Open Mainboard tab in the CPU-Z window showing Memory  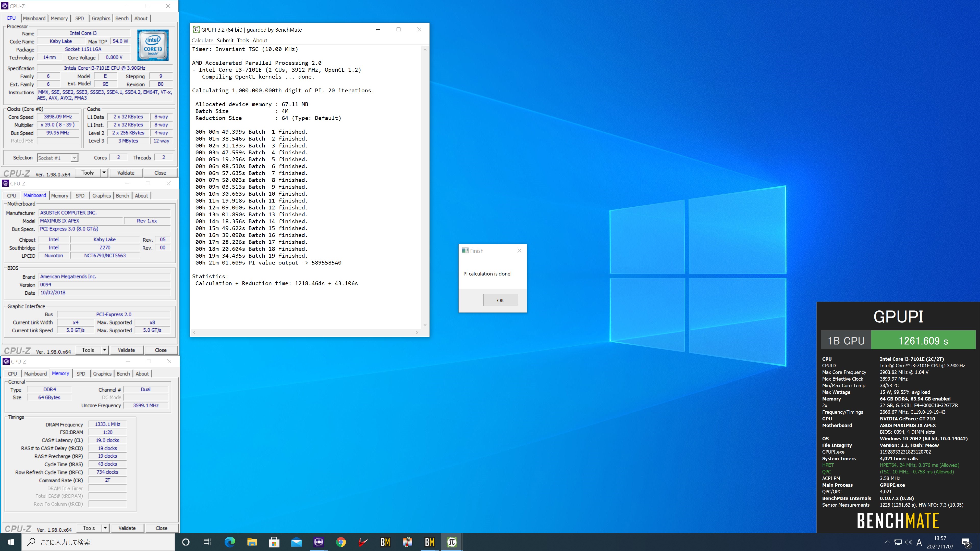pos(35,373)
